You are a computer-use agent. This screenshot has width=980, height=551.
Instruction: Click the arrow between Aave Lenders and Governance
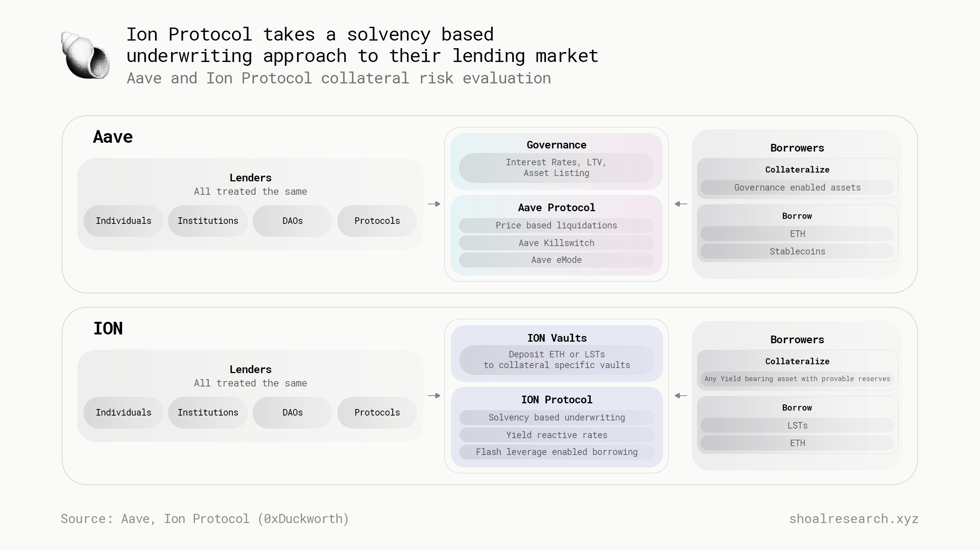pos(434,204)
